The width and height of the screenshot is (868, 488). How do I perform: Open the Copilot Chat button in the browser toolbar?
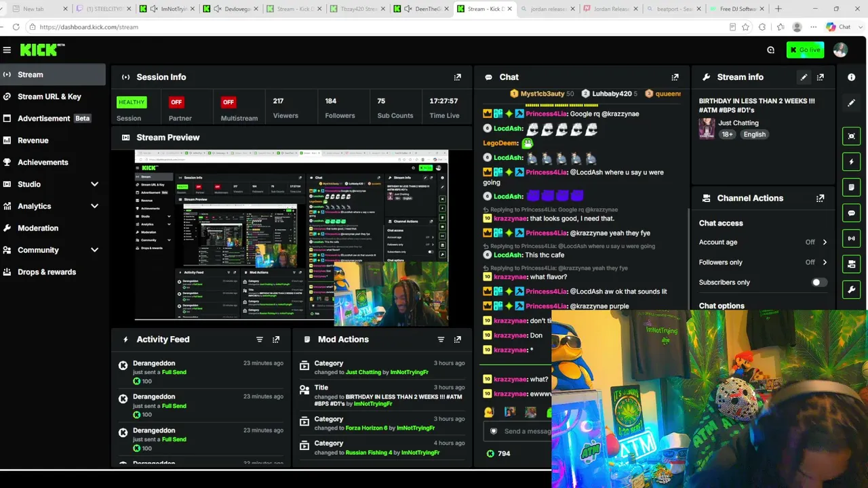(x=838, y=27)
